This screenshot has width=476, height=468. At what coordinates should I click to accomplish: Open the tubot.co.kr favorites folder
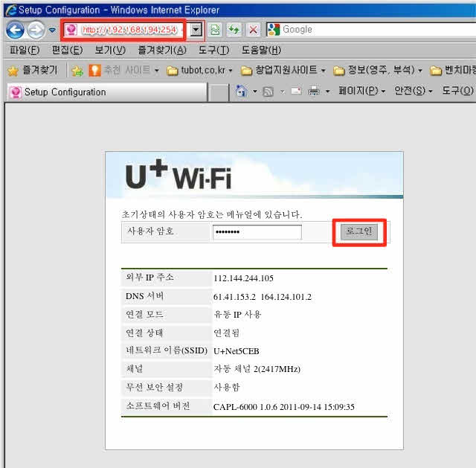click(200, 71)
